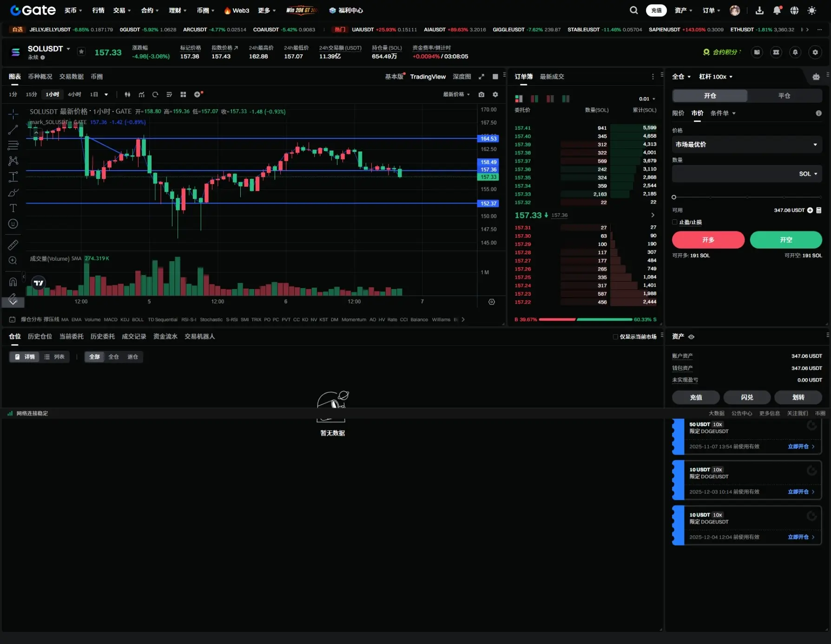Viewport: 831px width, 644px height.
Task: Open the user avatar menu
Action: tap(735, 10)
